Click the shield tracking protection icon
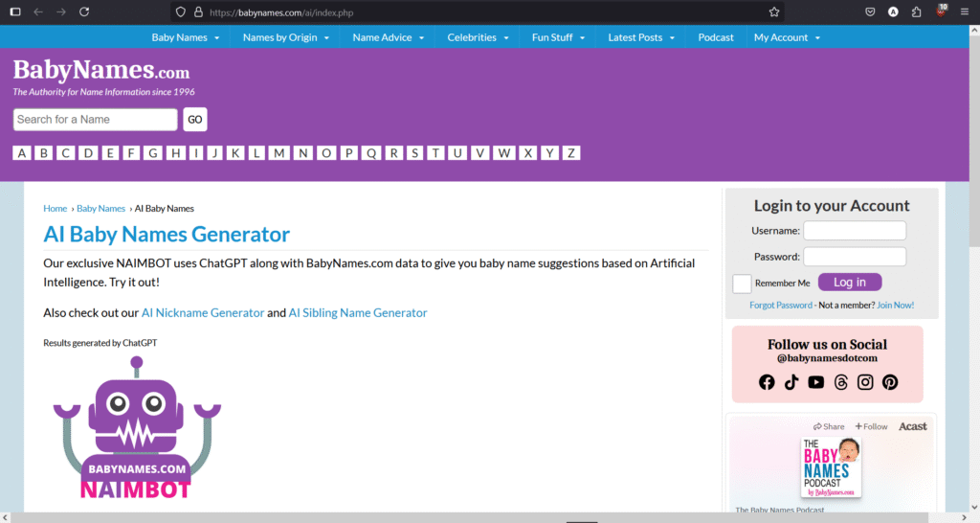Image resolution: width=980 pixels, height=523 pixels. [x=181, y=11]
